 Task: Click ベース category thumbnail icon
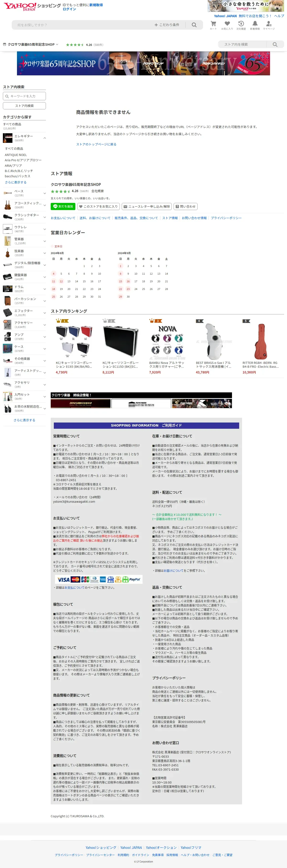tap(8, 193)
